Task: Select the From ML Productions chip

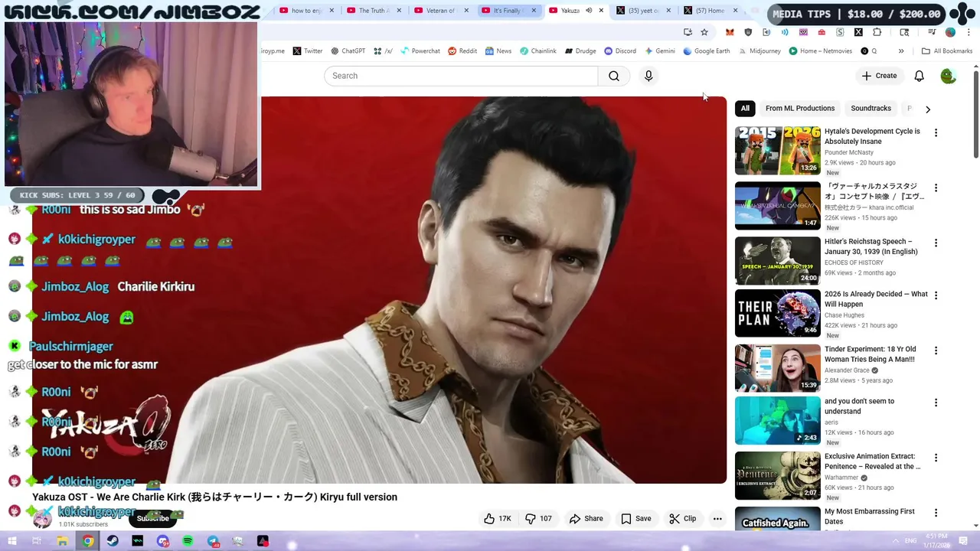Action: [x=800, y=109]
